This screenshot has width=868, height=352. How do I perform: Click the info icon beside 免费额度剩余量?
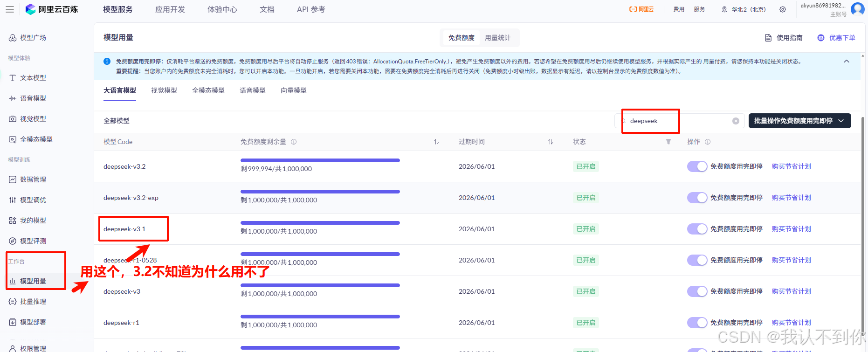coord(294,142)
